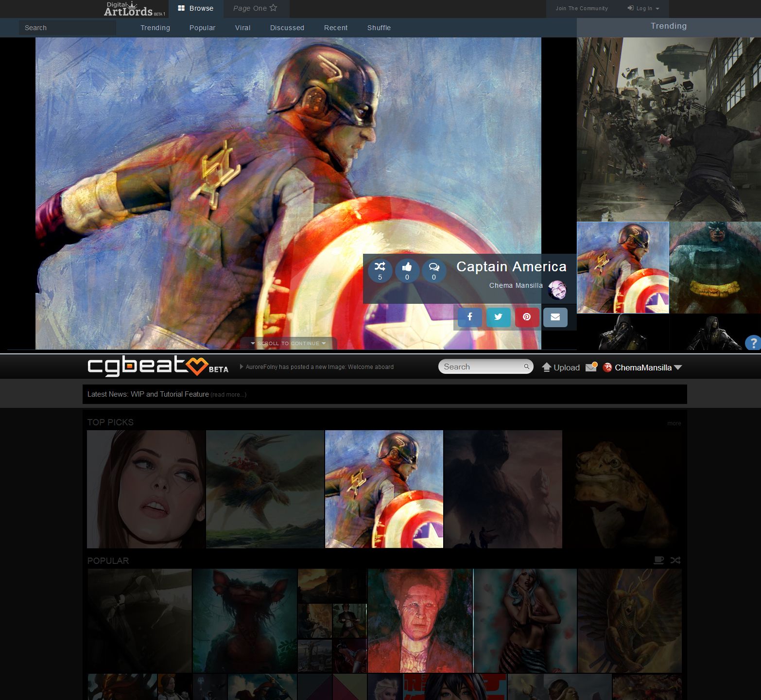761x700 pixels.
Task: Expand the ChemaMansilla user dropdown
Action: [x=678, y=367]
